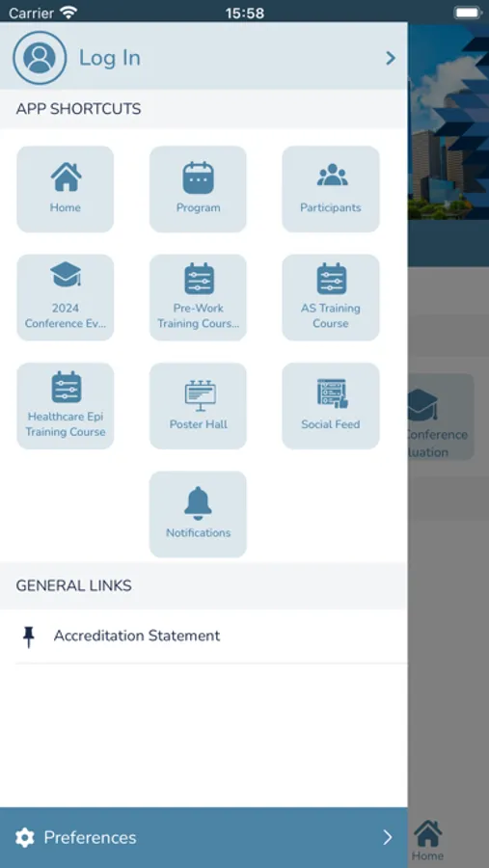The image size is (489, 868).
Task: Tap the Wi-Fi status icon
Action: pyautogui.click(x=68, y=13)
